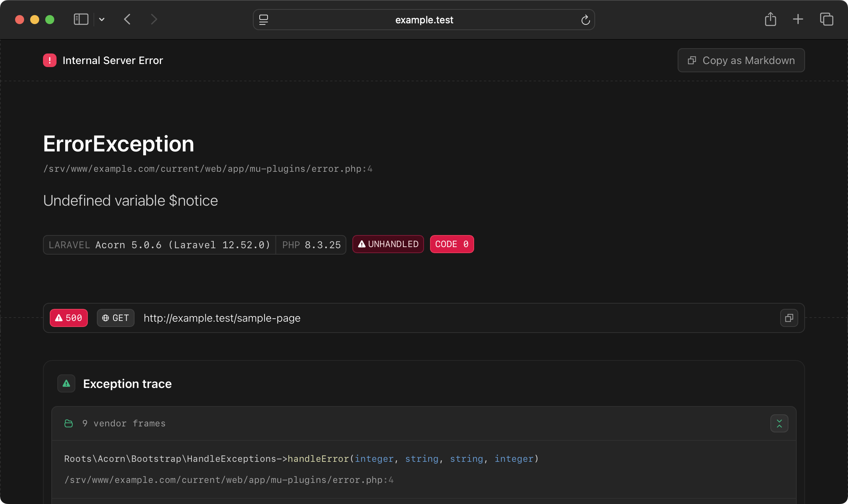Screen dimensions: 848x504
Task: Click the green warning icon beside Exception trace
Action: (x=66, y=383)
